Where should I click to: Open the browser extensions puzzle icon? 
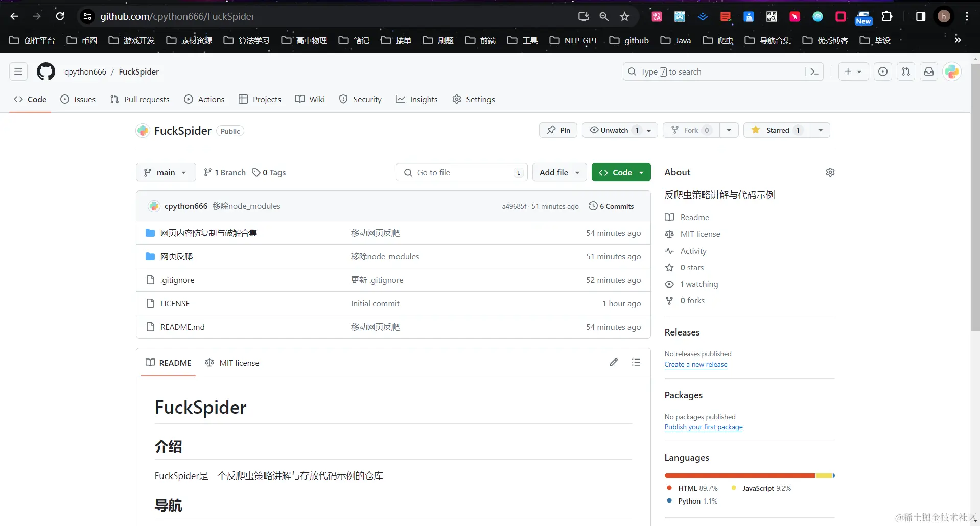[887, 16]
